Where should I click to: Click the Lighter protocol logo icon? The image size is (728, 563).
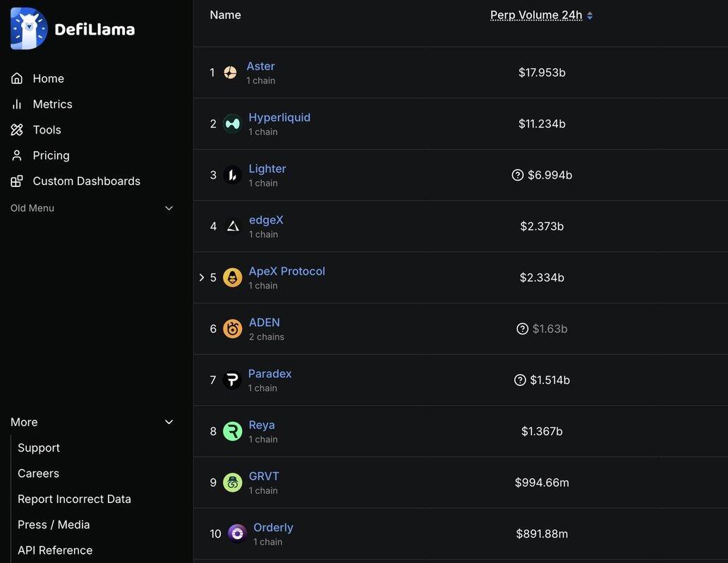click(x=232, y=175)
